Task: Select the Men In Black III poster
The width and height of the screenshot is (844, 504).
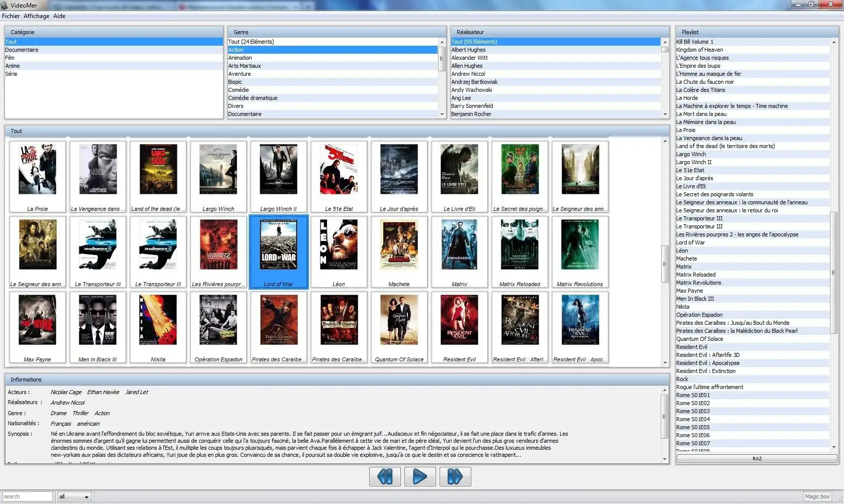Action: coord(97,320)
